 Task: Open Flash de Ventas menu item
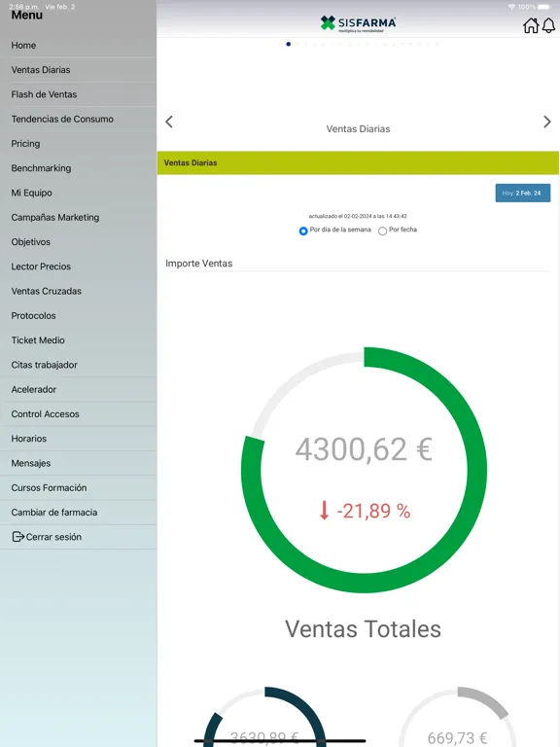click(78, 94)
